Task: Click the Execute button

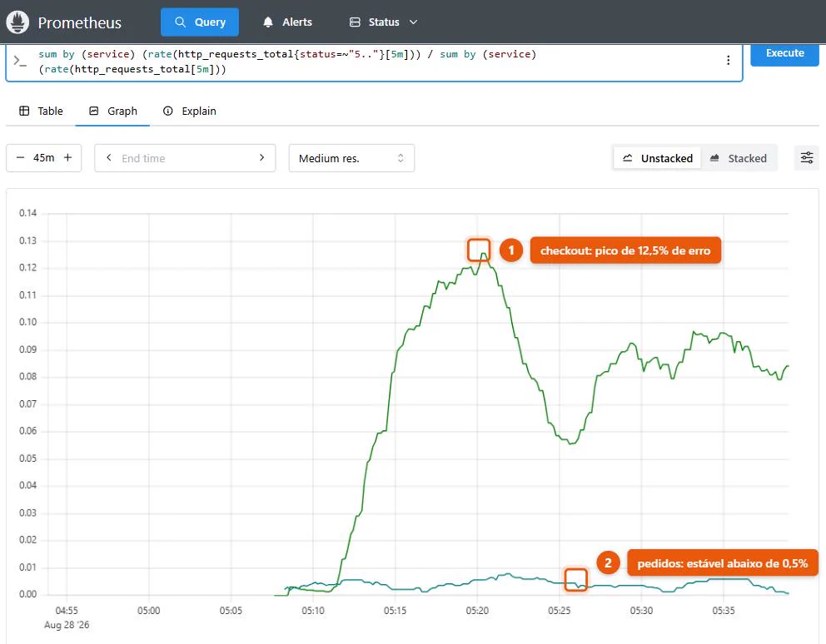Action: pyautogui.click(x=784, y=54)
